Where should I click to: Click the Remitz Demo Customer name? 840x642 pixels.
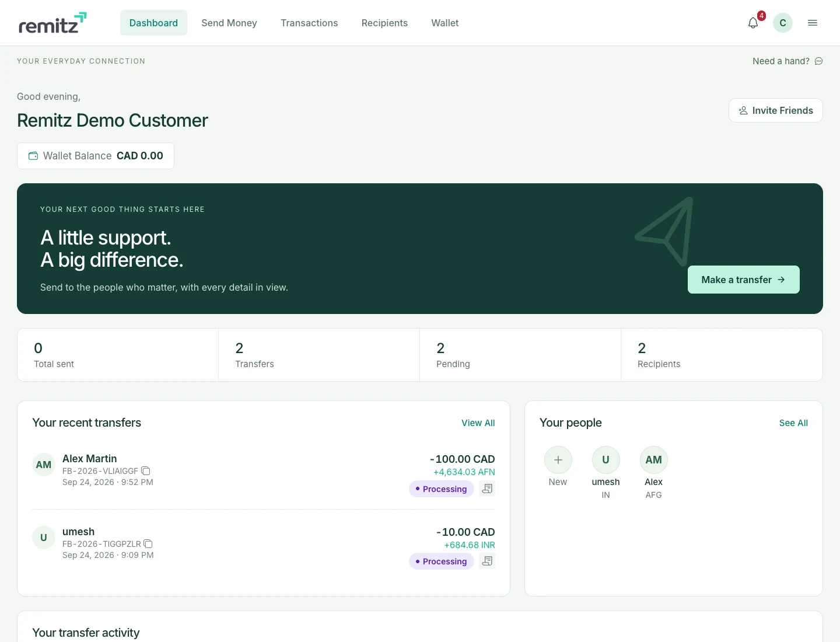(113, 120)
